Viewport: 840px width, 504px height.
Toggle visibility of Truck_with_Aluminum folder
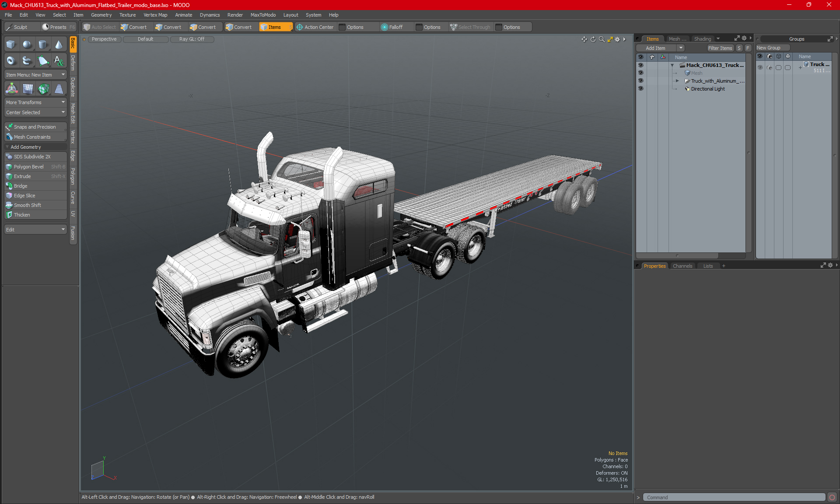tap(640, 81)
